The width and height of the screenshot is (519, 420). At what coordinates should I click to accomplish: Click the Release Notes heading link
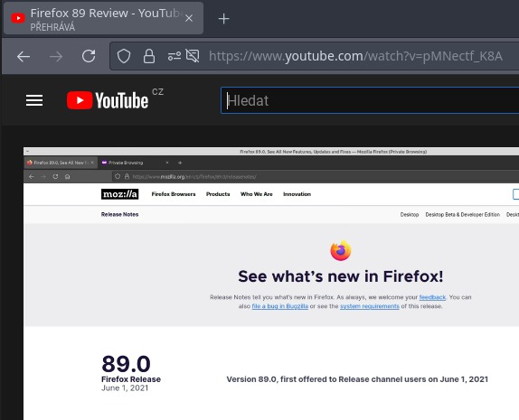pos(120,214)
